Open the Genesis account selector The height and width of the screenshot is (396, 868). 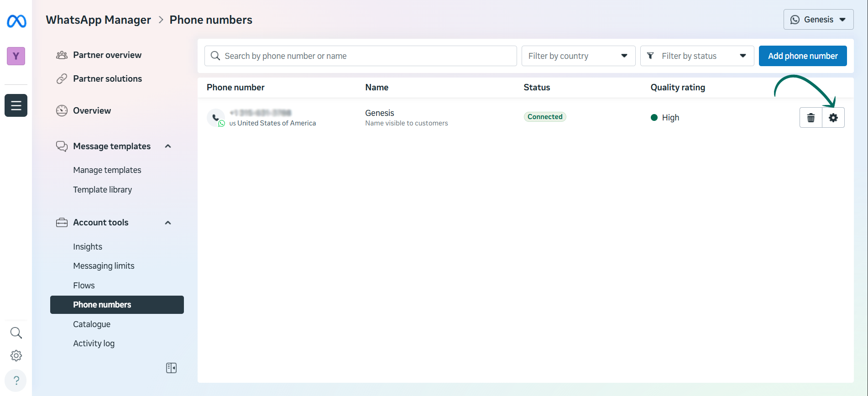[x=818, y=20]
